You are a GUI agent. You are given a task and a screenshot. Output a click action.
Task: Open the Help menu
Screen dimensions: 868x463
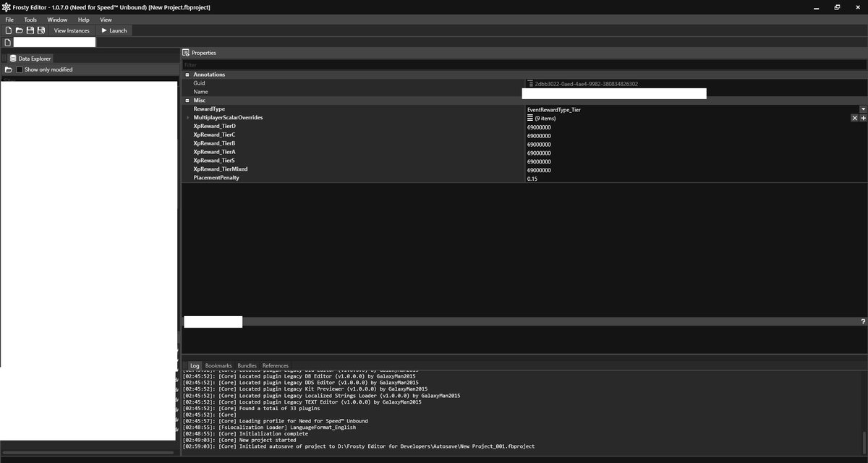click(84, 20)
